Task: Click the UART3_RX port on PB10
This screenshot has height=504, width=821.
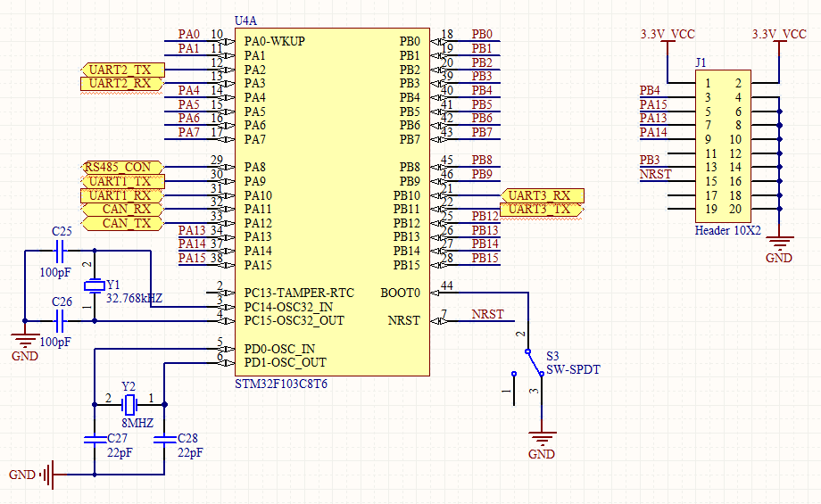Action: coord(542,195)
